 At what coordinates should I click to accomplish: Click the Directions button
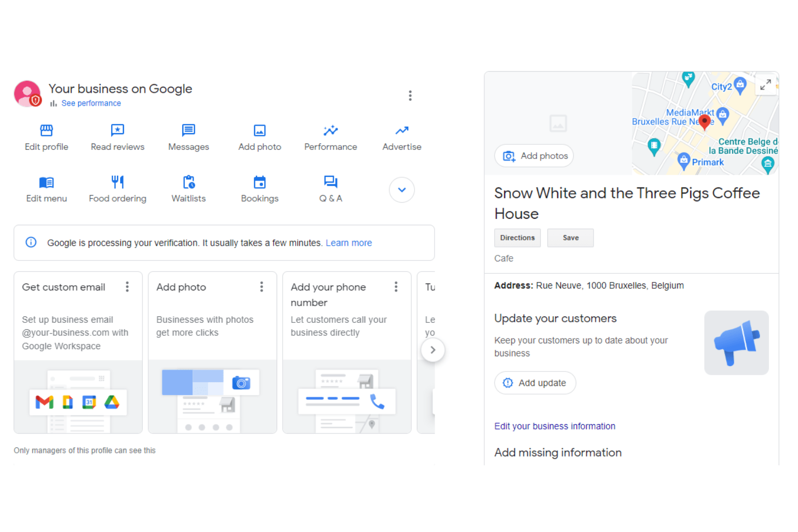coord(517,238)
